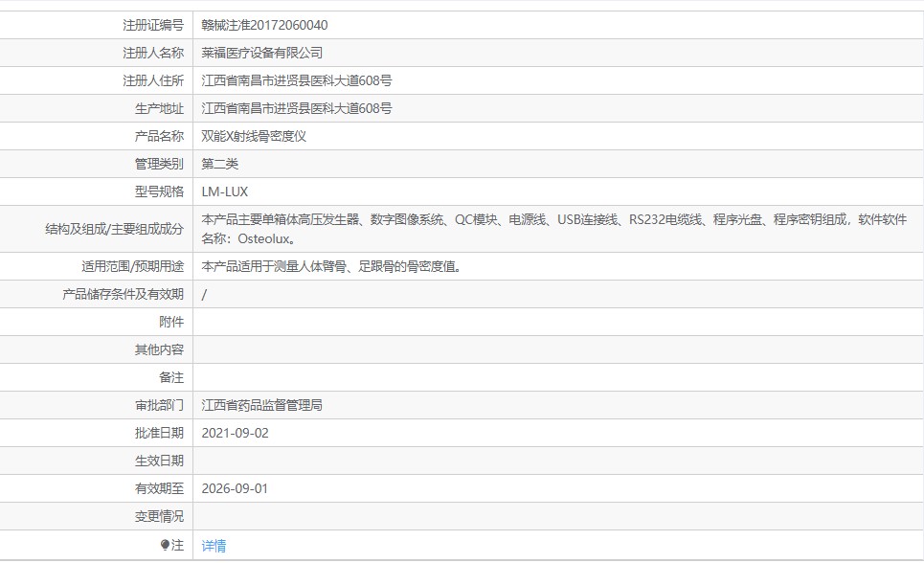The width and height of the screenshot is (924, 563).
Task: Select the address value in 生产地址 row
Action: pyautogui.click(x=297, y=108)
